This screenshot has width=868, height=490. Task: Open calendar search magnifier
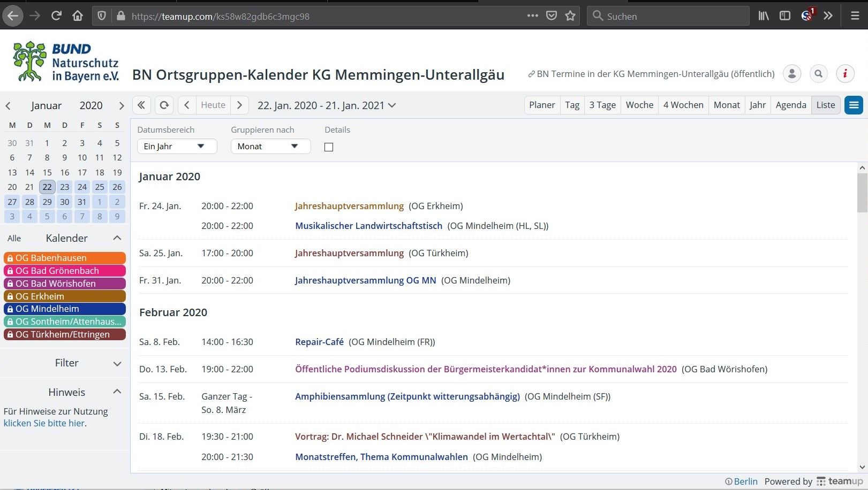pyautogui.click(x=819, y=74)
